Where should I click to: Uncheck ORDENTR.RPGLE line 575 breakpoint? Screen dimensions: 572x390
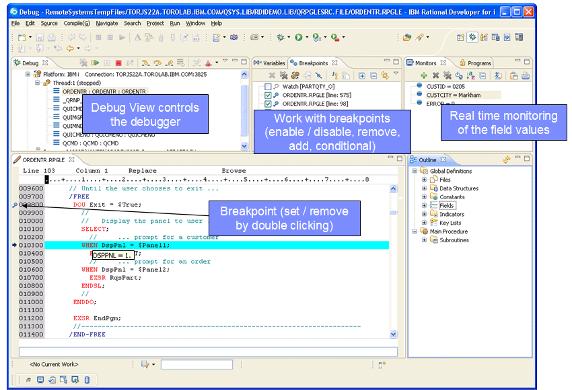point(268,95)
